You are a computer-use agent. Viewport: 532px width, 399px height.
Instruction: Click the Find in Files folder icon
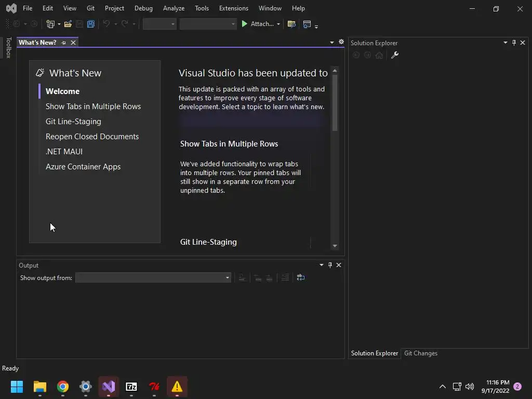point(291,24)
